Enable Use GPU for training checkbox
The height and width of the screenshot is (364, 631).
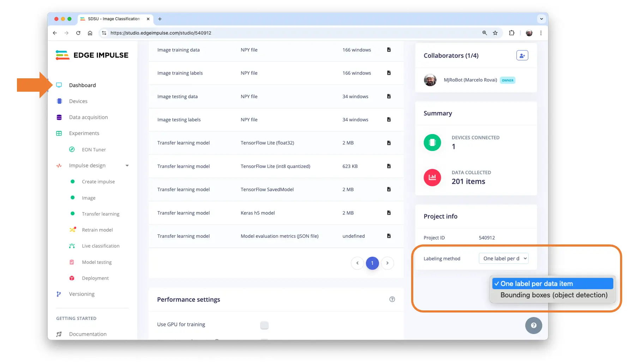[x=264, y=325]
